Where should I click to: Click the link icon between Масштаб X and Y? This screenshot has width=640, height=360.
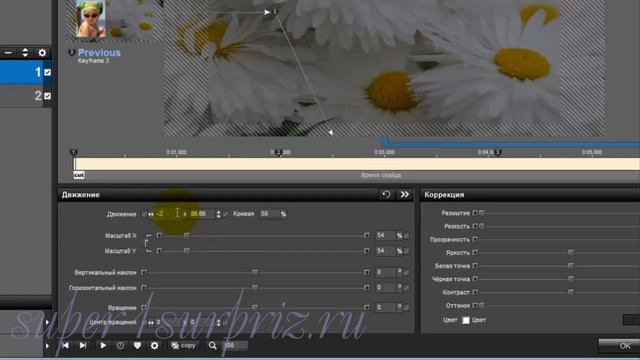(146, 243)
